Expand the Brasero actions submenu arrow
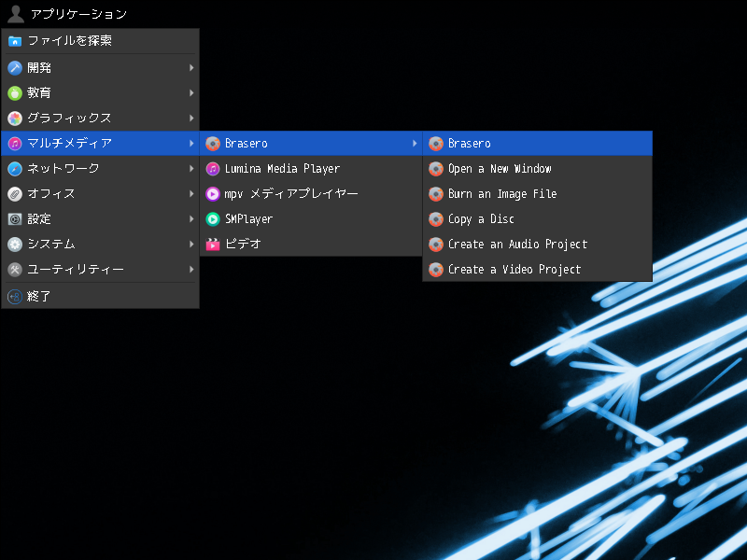The height and width of the screenshot is (560, 747). (x=415, y=144)
